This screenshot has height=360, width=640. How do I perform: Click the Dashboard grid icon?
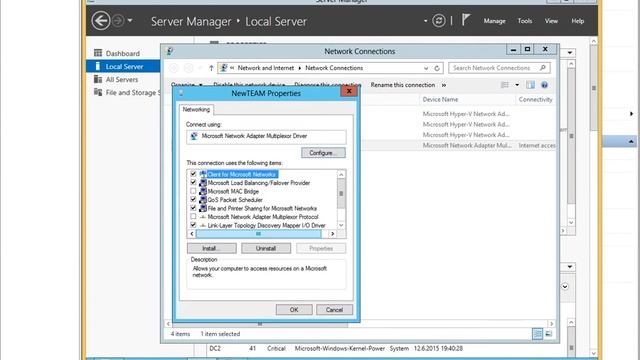pos(98,53)
